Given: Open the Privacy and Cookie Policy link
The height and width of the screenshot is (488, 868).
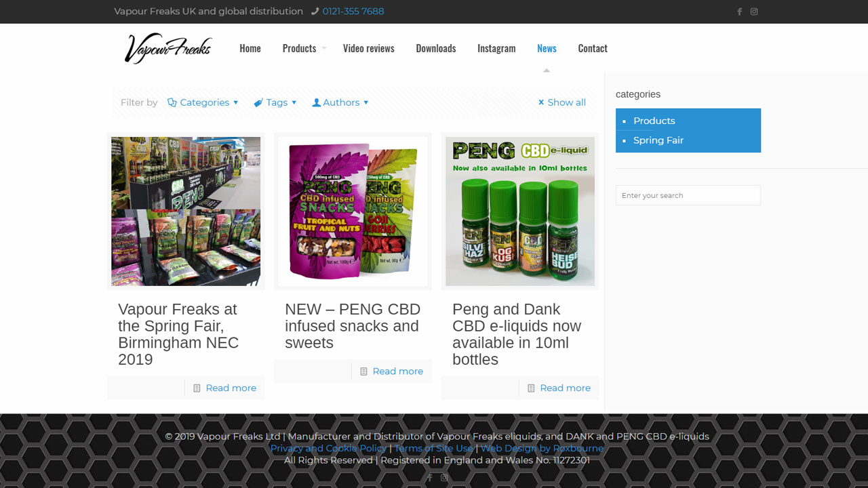Looking at the screenshot, I should (328, 448).
